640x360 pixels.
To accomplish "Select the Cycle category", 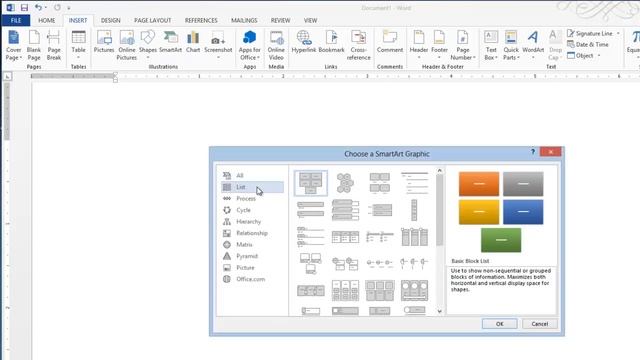I will [252, 210].
